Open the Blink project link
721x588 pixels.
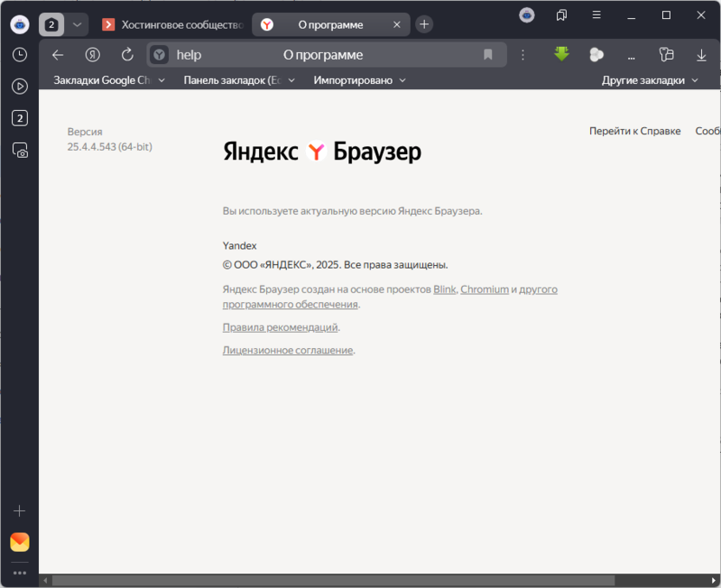click(445, 289)
